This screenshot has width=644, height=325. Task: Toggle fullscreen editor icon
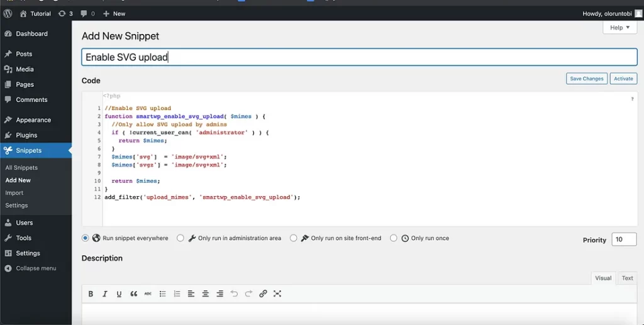(x=277, y=294)
